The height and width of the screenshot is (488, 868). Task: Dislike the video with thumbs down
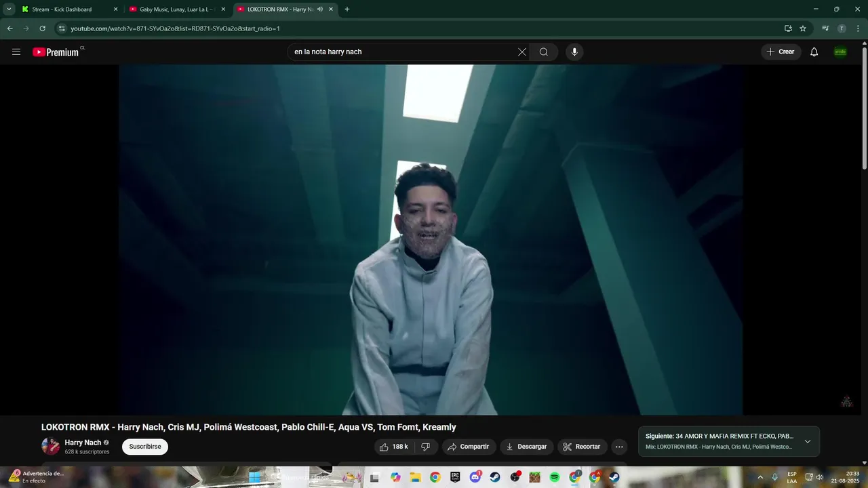[426, 447]
